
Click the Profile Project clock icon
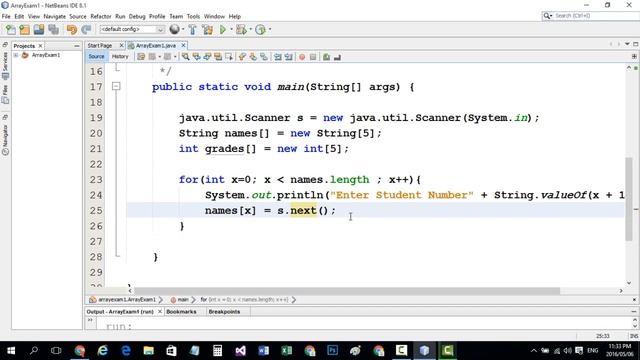coord(260,29)
